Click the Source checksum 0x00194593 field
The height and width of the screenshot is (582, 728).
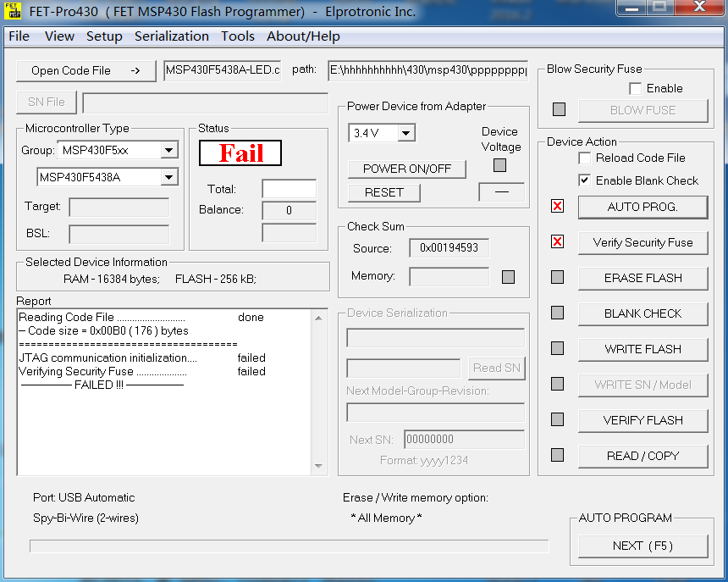(x=449, y=248)
